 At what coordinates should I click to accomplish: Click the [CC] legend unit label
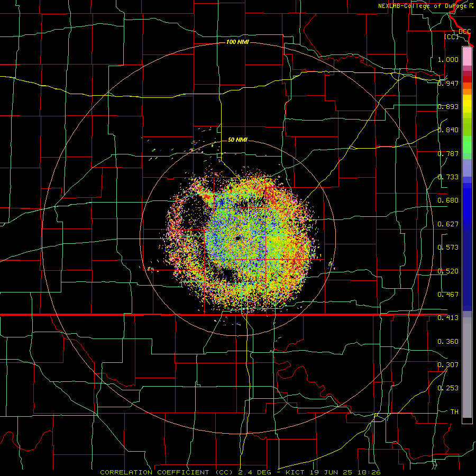coord(451,36)
